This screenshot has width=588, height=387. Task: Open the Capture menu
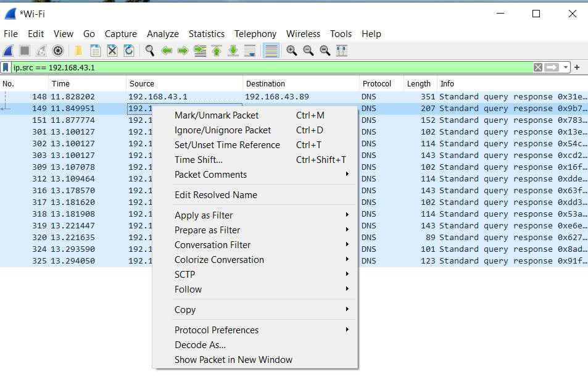click(121, 34)
